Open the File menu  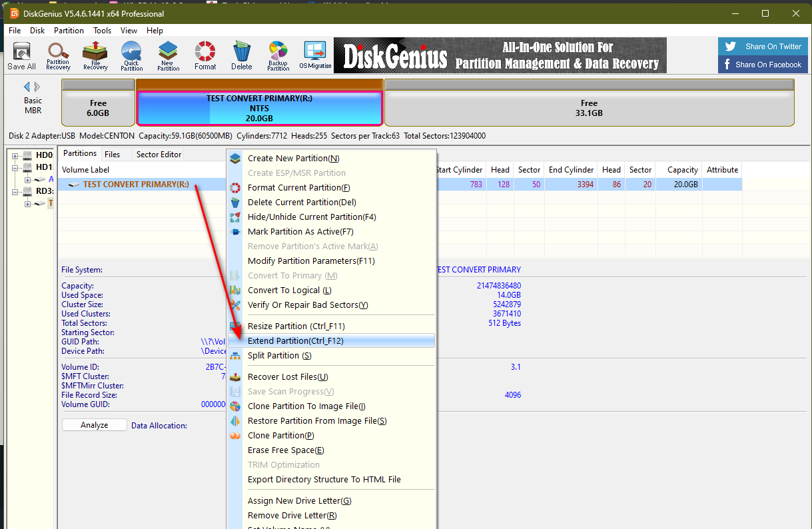click(15, 31)
